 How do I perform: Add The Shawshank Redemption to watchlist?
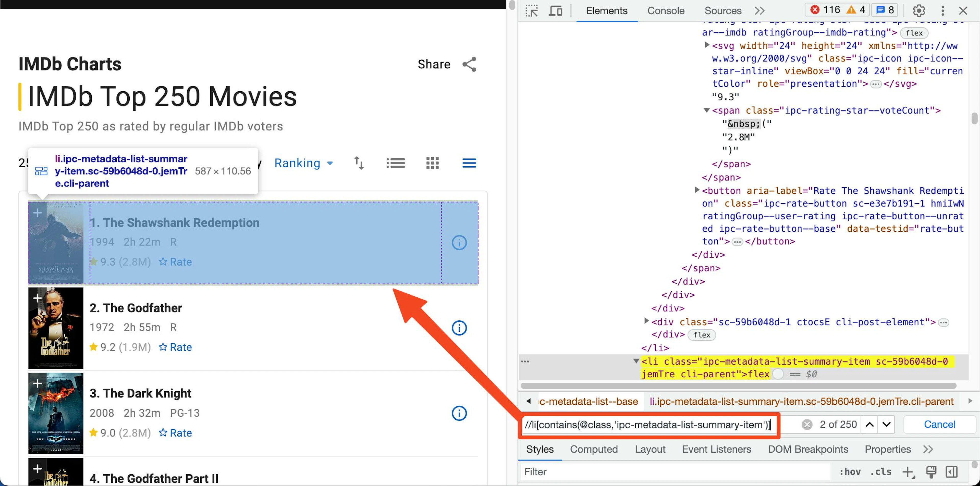click(x=37, y=213)
